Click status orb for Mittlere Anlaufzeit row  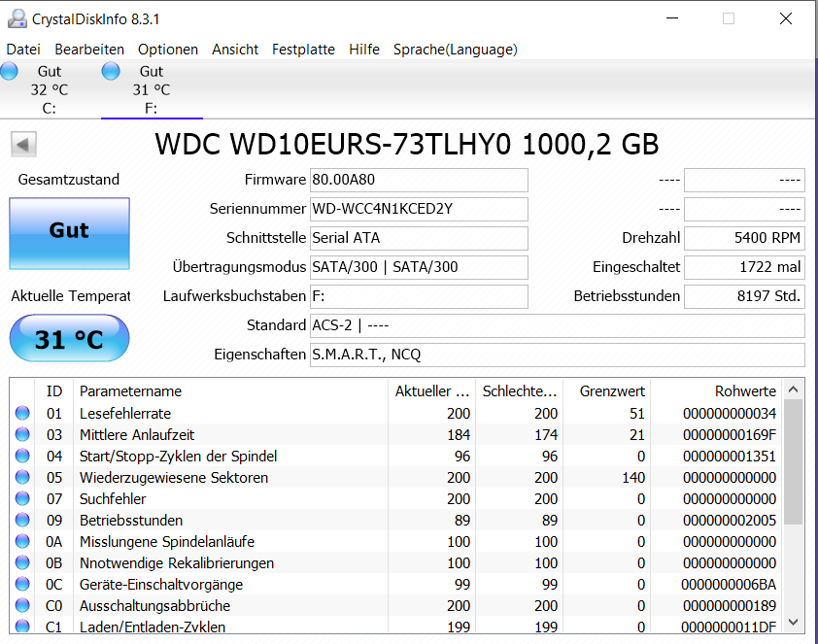[22, 434]
